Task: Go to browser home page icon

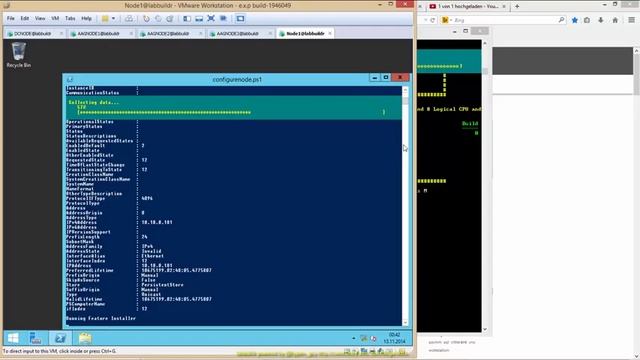Action: tap(615, 20)
